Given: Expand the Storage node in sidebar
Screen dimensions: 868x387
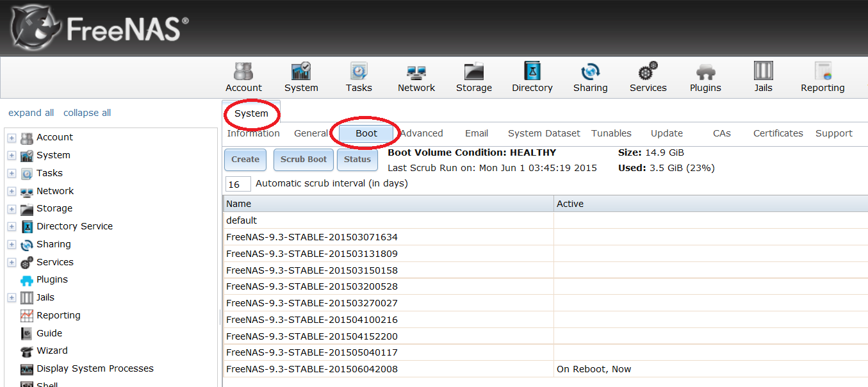Looking at the screenshot, I should point(12,209).
